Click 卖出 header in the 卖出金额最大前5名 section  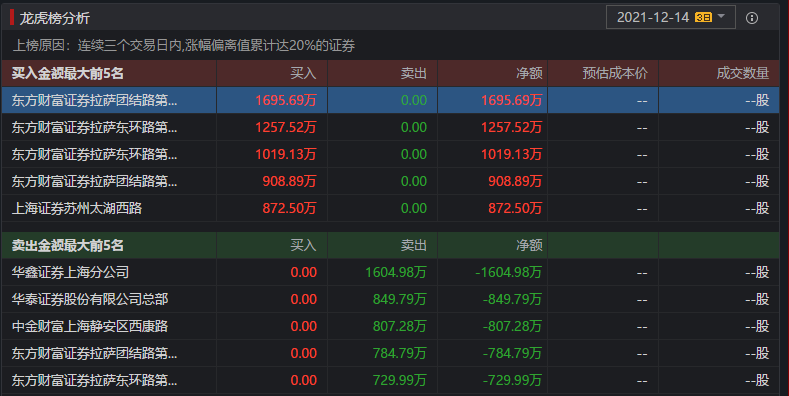(x=414, y=246)
